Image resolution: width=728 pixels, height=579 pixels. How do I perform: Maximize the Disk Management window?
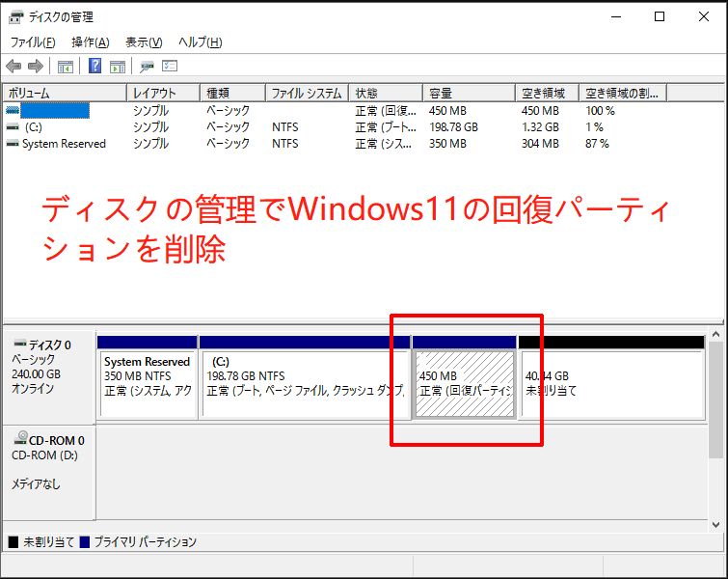[660, 16]
